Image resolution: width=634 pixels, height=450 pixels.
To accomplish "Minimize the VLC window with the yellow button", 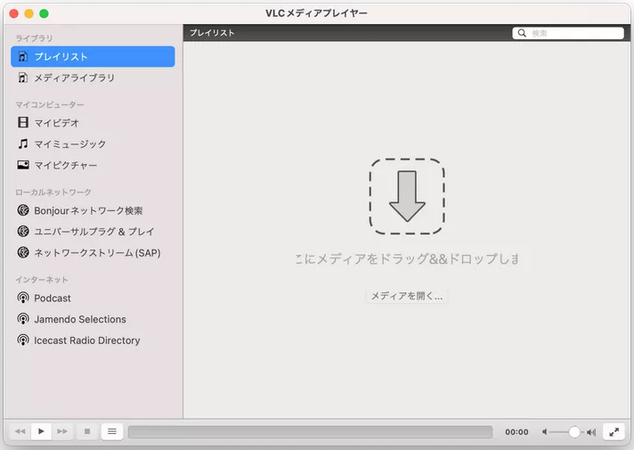I will pos(29,13).
